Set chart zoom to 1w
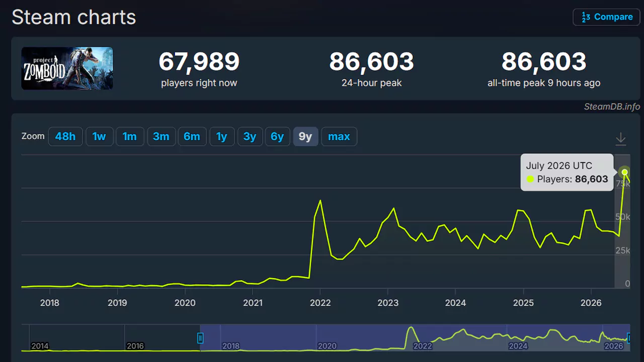Screen dimensions: 644x362 coord(99,136)
